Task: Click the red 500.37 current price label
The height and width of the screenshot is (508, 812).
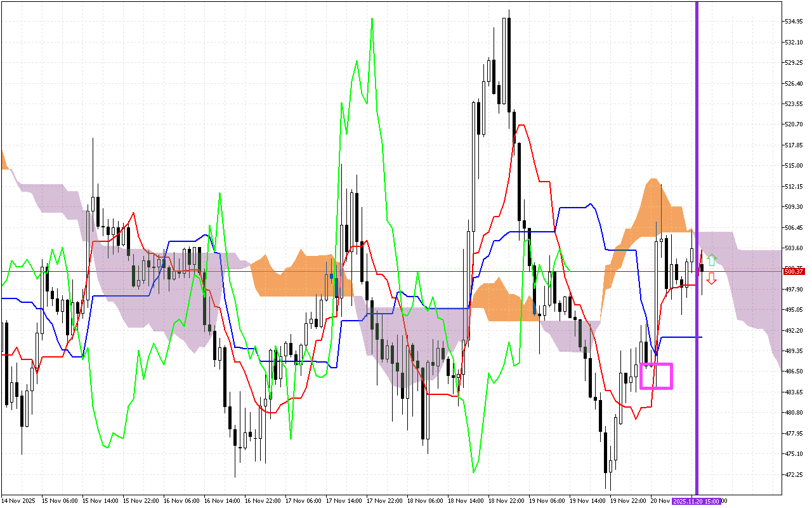Action: pos(794,271)
